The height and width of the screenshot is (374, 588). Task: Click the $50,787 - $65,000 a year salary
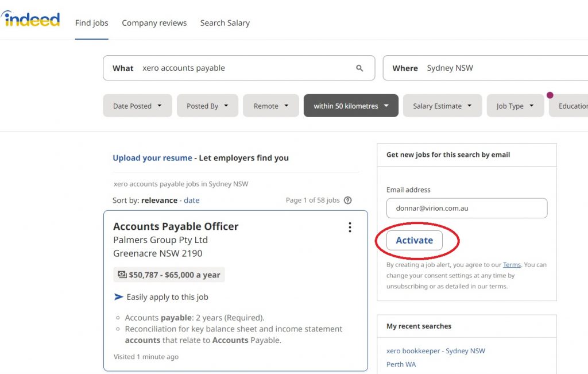pos(175,275)
